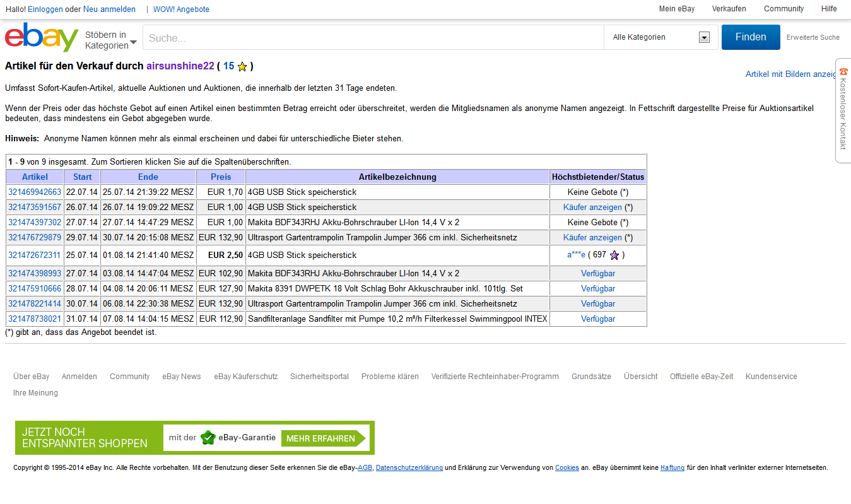Open the Kostenloser Kontakt side tab
Image resolution: width=851 pixels, height=504 pixels.
(843, 110)
